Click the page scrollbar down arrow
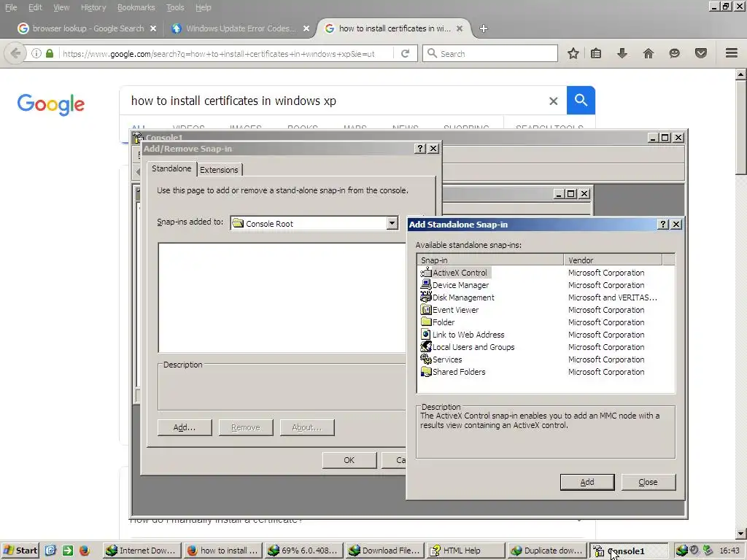This screenshot has width=747, height=560. tap(740, 533)
